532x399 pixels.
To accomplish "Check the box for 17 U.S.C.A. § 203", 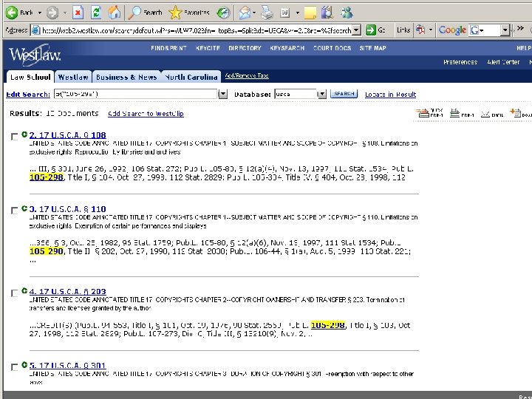I will pyautogui.click(x=14, y=293).
